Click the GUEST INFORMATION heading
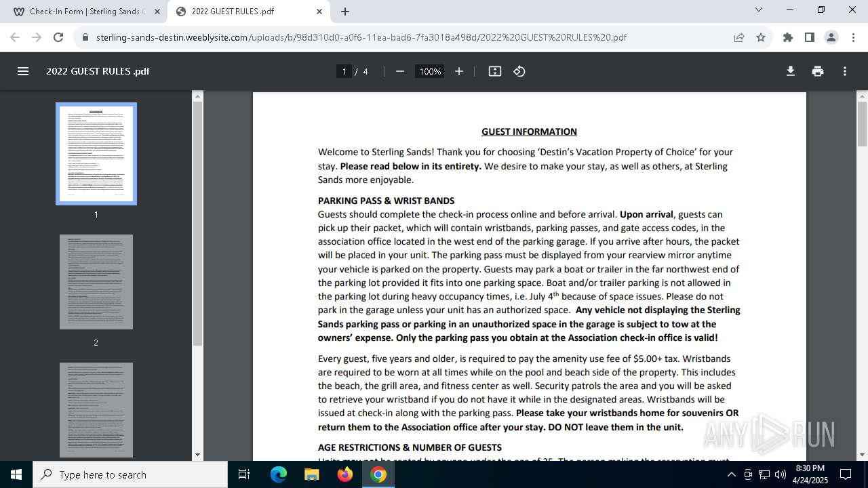 tap(529, 131)
